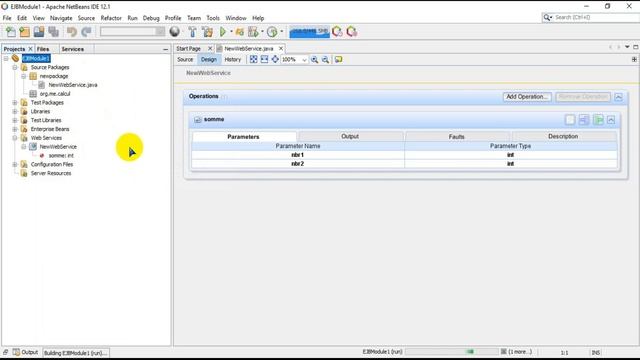Select NewWebService.java in project tree
640x360 pixels.
[x=73, y=85]
